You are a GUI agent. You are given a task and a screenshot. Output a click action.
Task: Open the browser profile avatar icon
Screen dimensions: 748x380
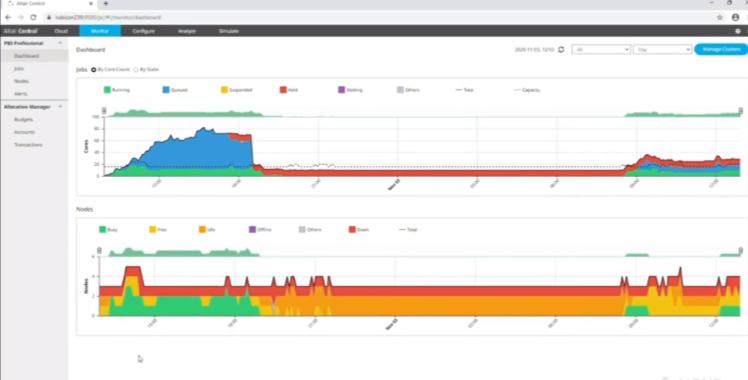click(736, 17)
